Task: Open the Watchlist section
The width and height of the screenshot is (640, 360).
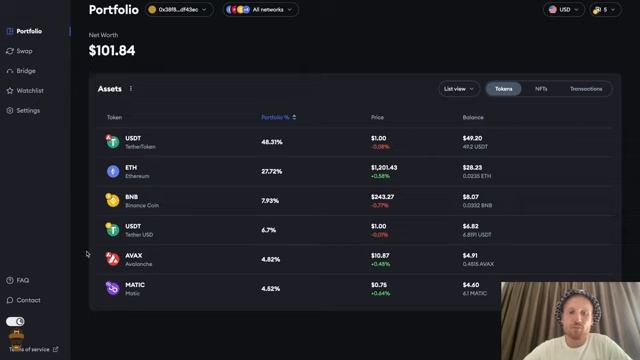Action: 30,91
